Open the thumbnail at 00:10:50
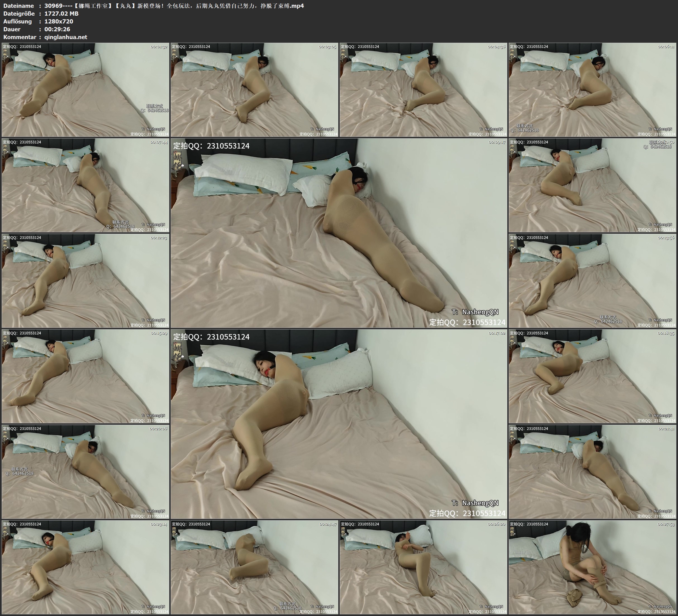 tap(593, 185)
